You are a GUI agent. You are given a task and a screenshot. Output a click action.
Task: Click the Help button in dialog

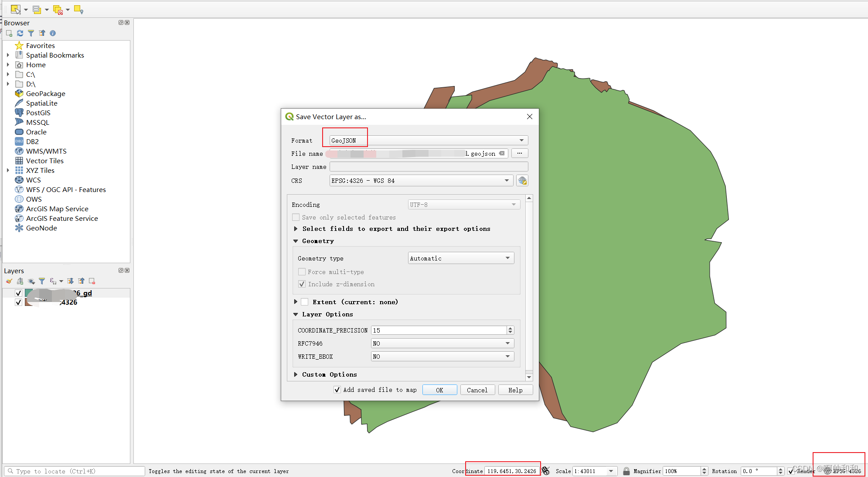click(x=515, y=389)
